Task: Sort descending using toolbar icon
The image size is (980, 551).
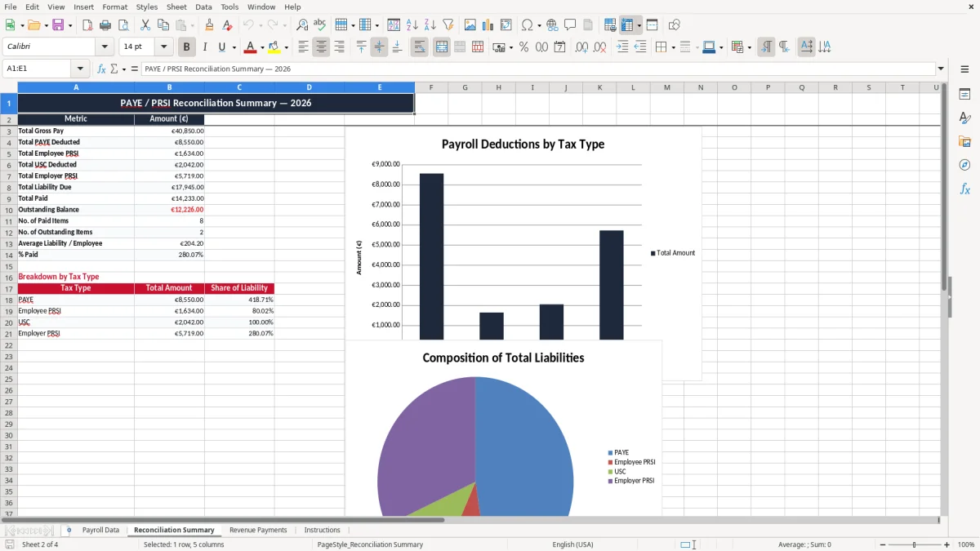Action: click(430, 25)
